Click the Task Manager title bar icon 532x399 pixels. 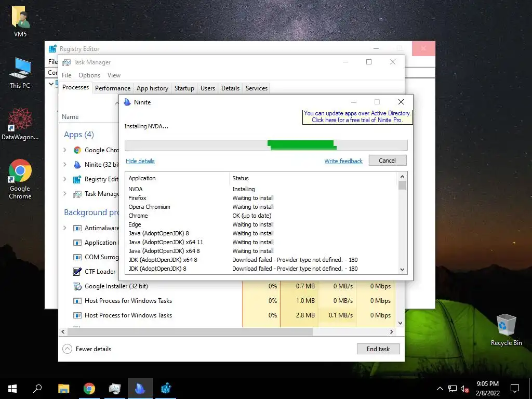pos(66,62)
